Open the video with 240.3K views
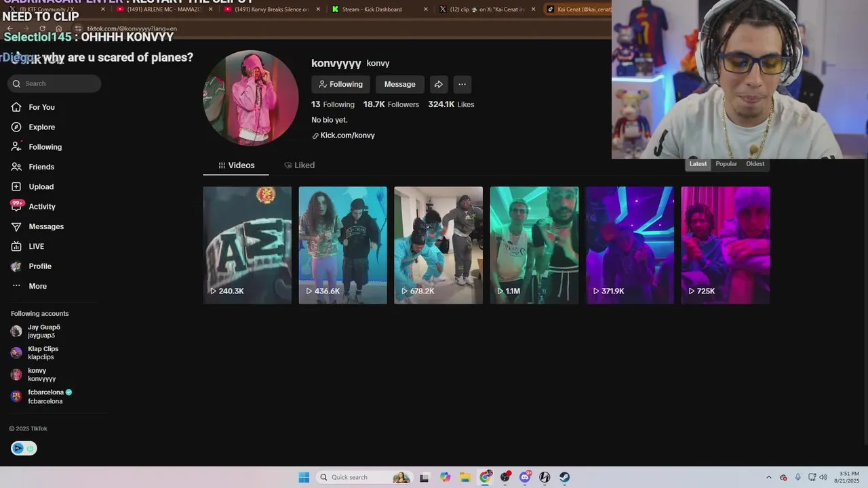 (x=248, y=245)
